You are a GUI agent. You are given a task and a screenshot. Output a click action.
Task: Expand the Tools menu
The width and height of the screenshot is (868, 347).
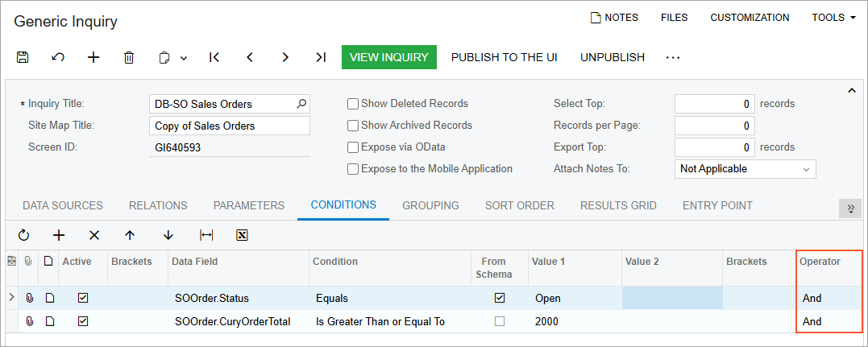click(x=833, y=18)
